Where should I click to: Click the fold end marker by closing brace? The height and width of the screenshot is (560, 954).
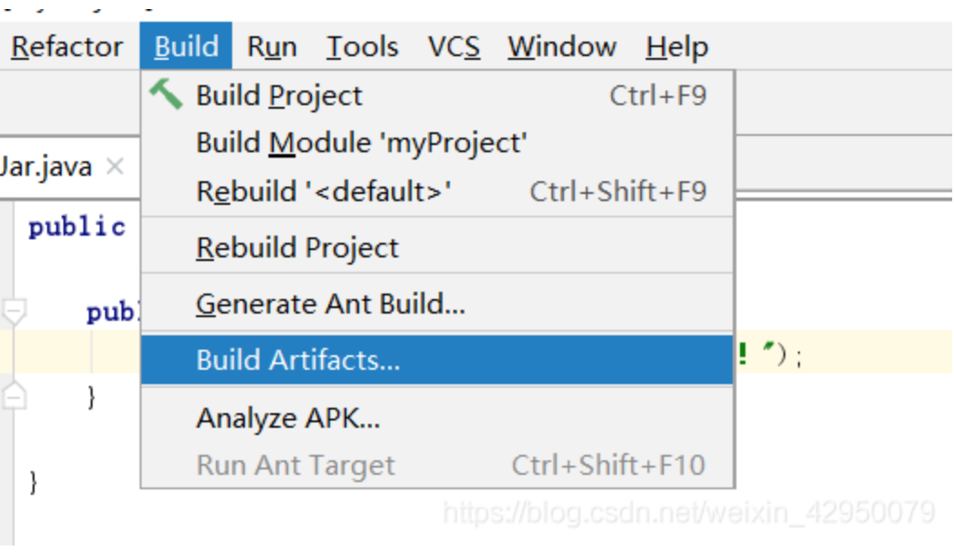(15, 396)
